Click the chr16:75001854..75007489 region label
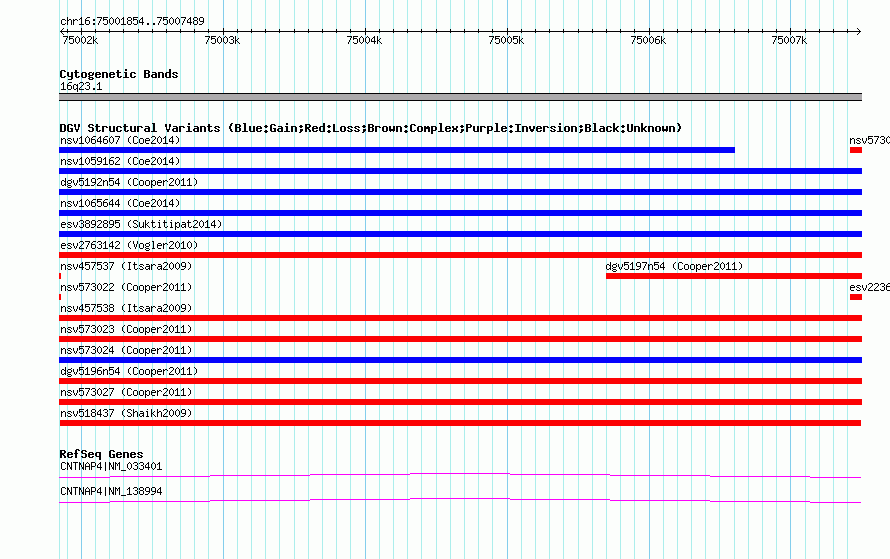The image size is (890, 559). pyautogui.click(x=132, y=21)
